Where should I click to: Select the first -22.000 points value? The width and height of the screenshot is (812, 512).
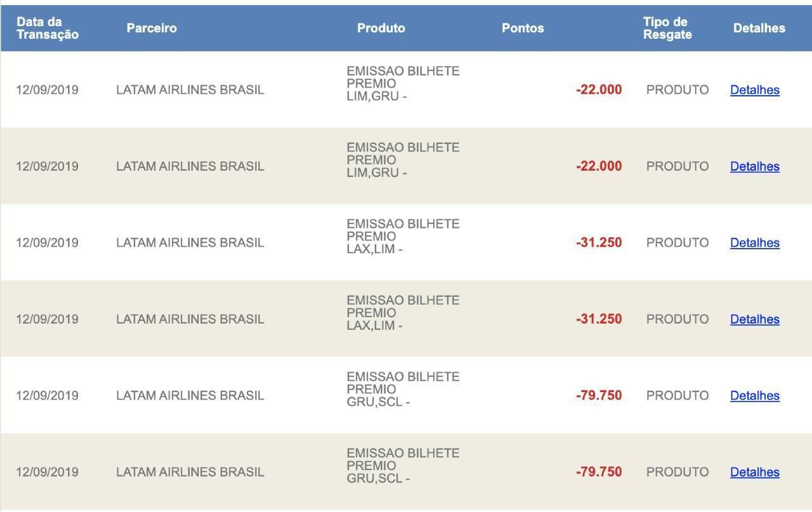599,90
